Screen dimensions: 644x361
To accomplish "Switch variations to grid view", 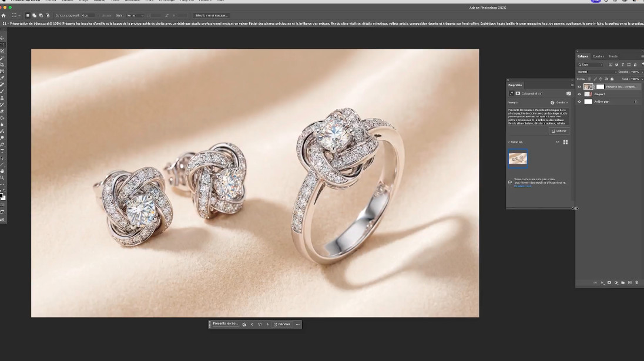I will [x=565, y=142].
